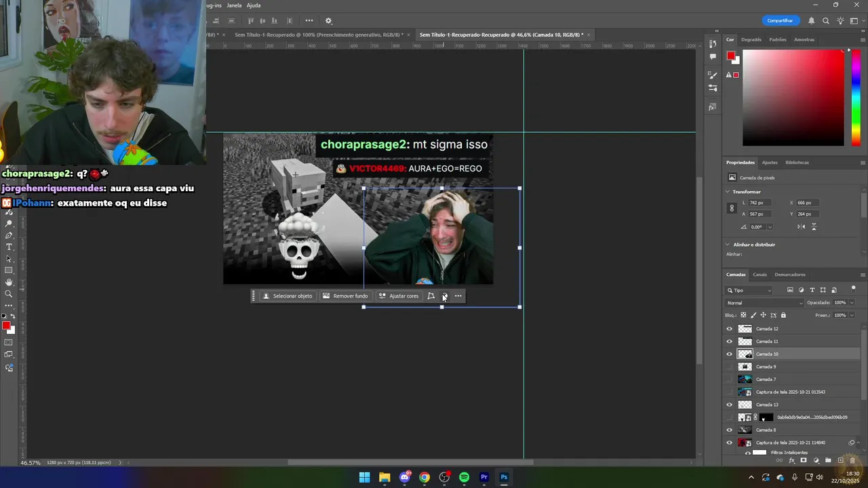Viewport: 868px width, 488px height.
Task: Open the Janela menu
Action: (234, 5)
